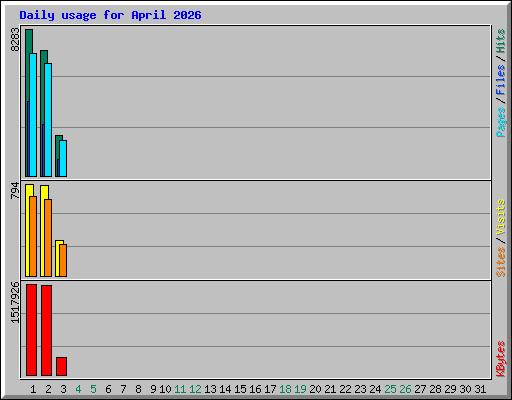The image size is (512, 400).
Task: Select the 794 visits axis value
Action: tap(15, 190)
